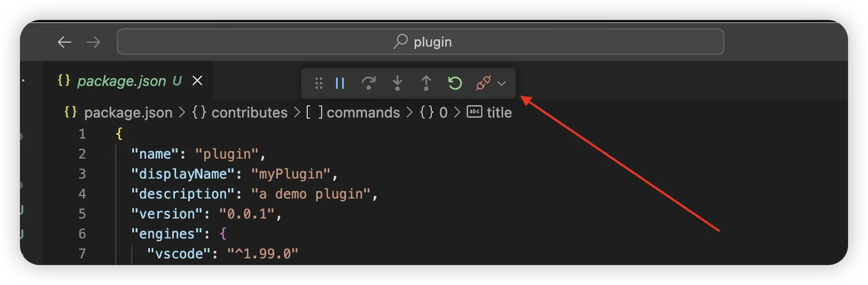Open the dropdown next to disconnect icon
Viewport: 868px width, 285px height.
tap(502, 83)
